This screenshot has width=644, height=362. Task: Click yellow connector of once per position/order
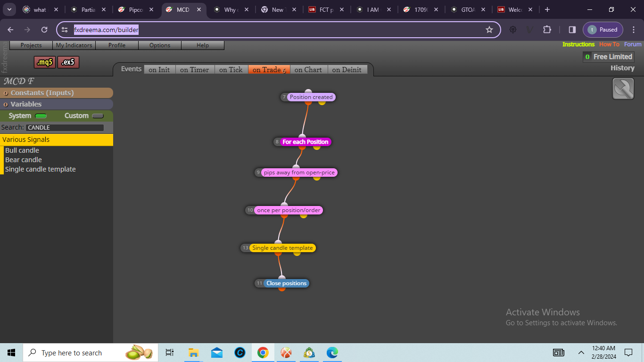click(304, 215)
